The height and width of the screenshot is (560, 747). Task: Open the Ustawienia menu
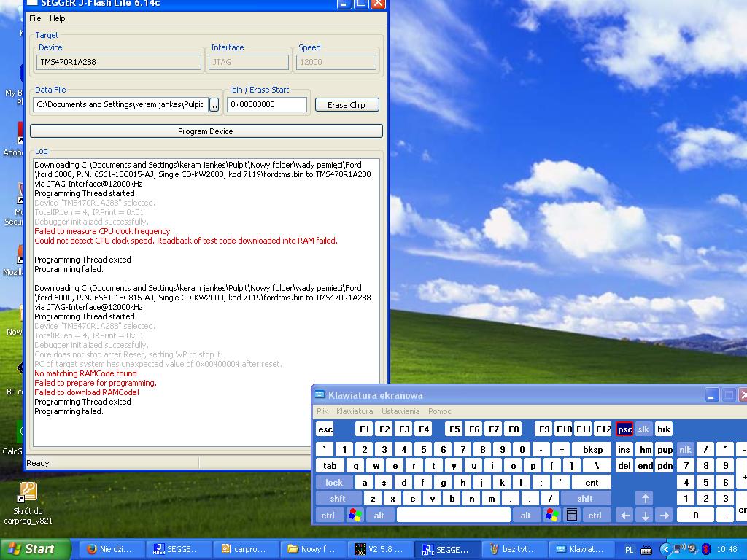(400, 411)
